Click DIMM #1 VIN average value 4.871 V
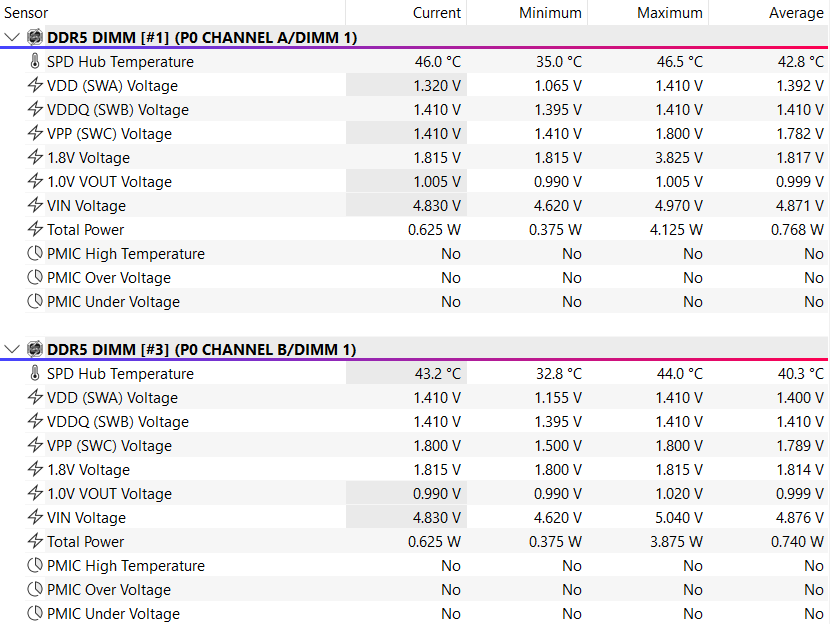This screenshot has height=624, width=830. tap(799, 205)
